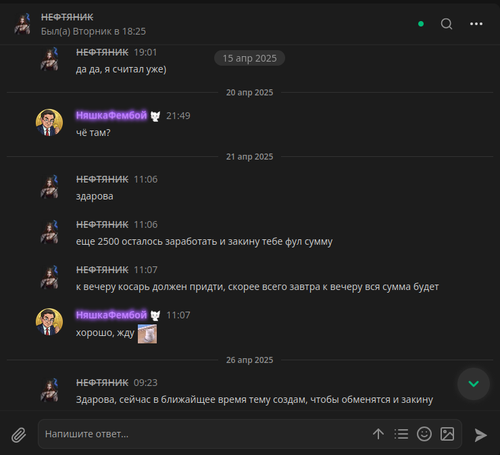Image resolution: width=500 pixels, height=455 pixels.
Task: Open НЕФТЯНИК avatar in chat header
Action: point(22,24)
